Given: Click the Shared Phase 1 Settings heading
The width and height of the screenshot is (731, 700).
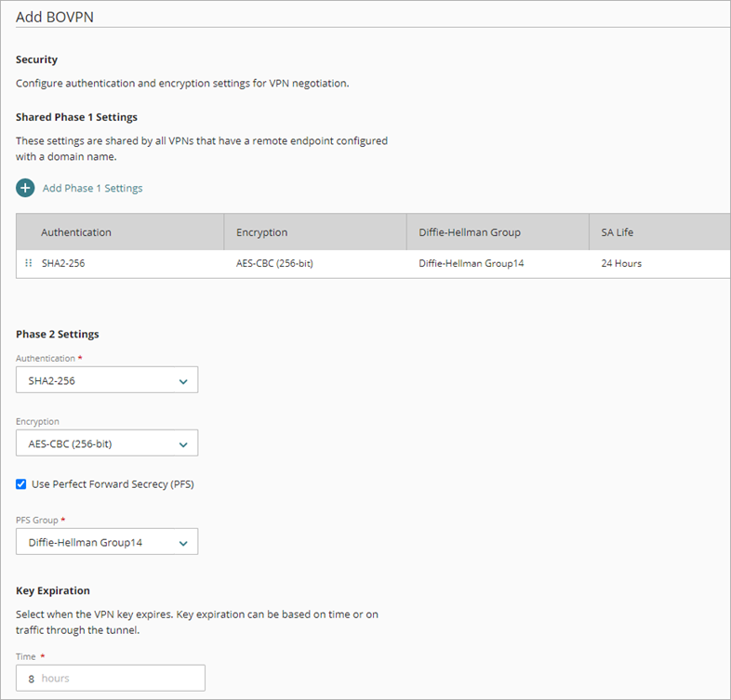Looking at the screenshot, I should (76, 117).
